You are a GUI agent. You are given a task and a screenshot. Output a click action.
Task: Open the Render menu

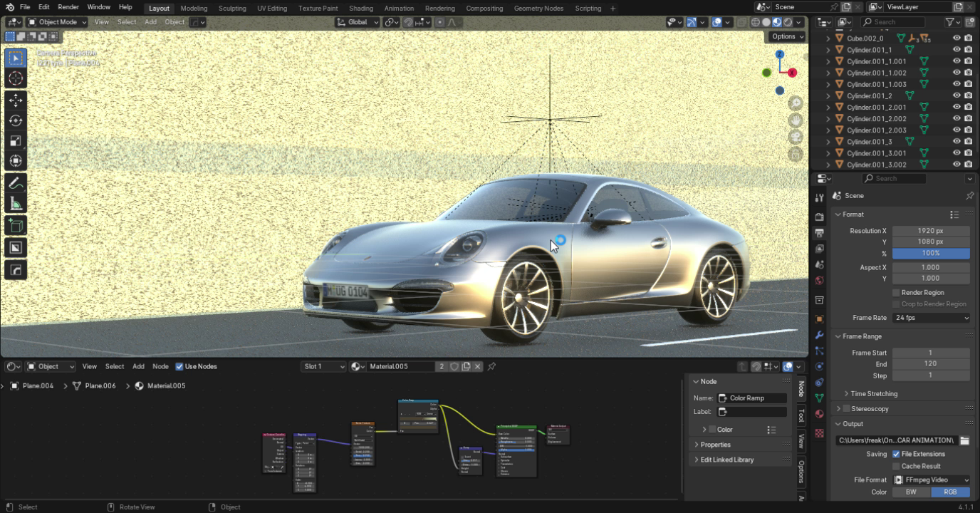tap(68, 7)
